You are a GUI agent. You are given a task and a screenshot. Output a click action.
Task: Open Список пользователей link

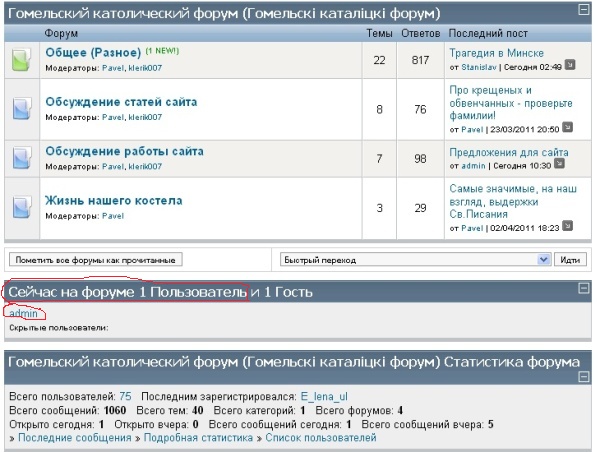click(320, 437)
